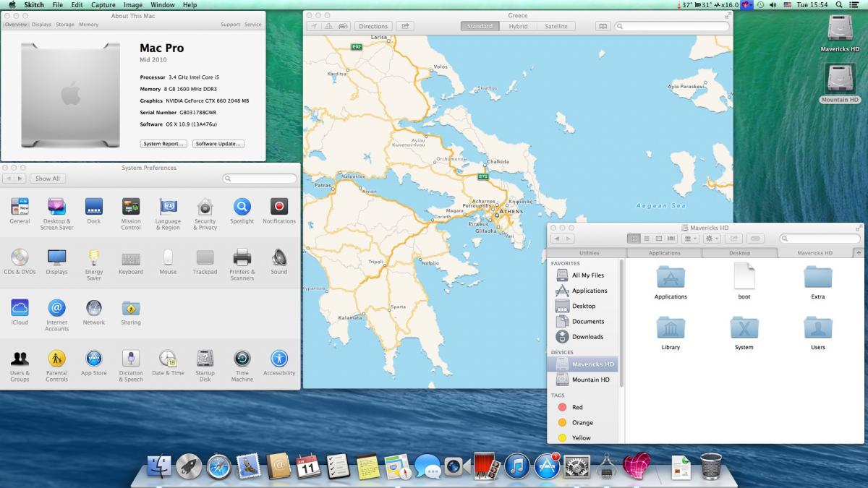Image resolution: width=868 pixels, height=488 pixels.
Task: Open Network preferences pane
Action: point(94,312)
